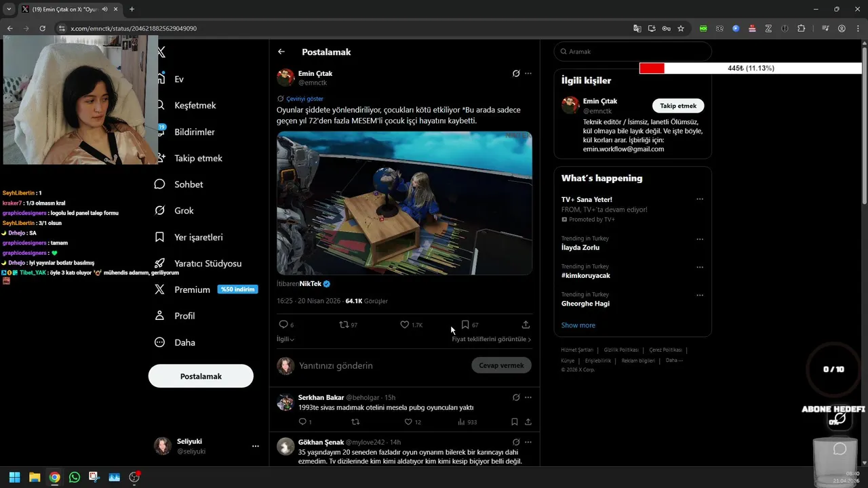The image size is (868, 488).
Task: Open Fiyat tekliflerini görüntüle link
Action: [492, 339]
